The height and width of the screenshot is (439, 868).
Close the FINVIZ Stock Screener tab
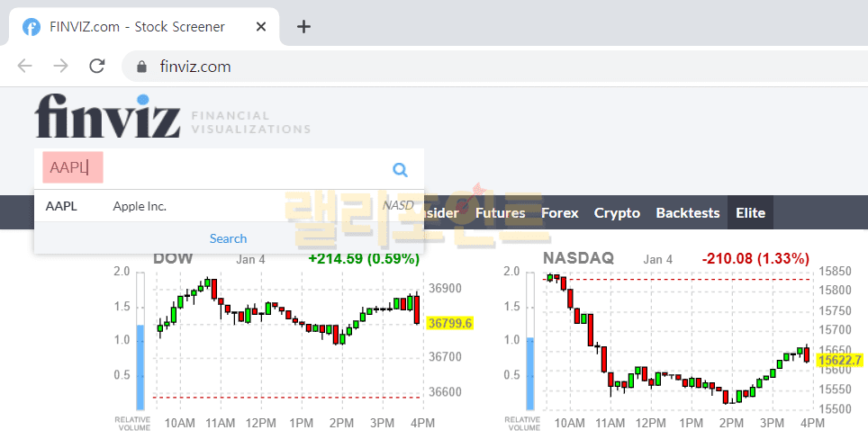(x=261, y=26)
